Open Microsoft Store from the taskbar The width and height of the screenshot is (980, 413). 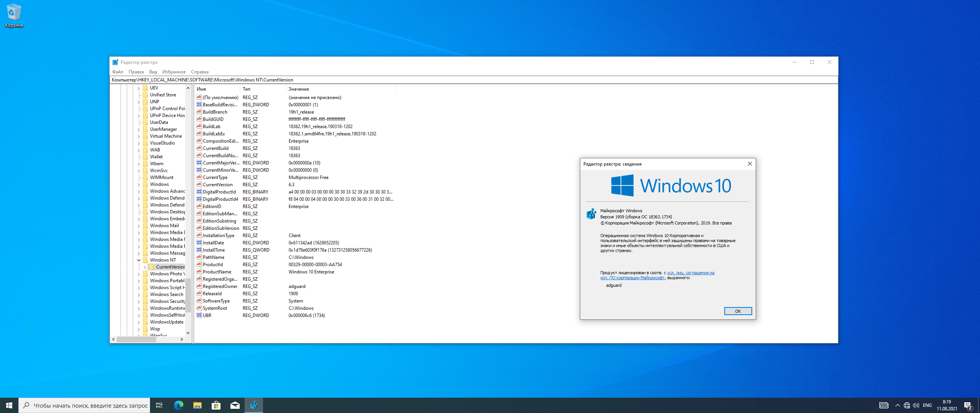pos(216,405)
